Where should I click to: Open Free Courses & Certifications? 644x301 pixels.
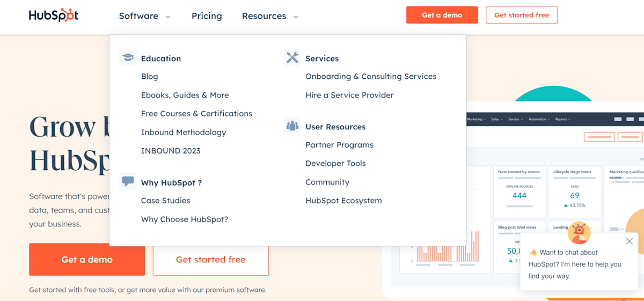tap(196, 114)
